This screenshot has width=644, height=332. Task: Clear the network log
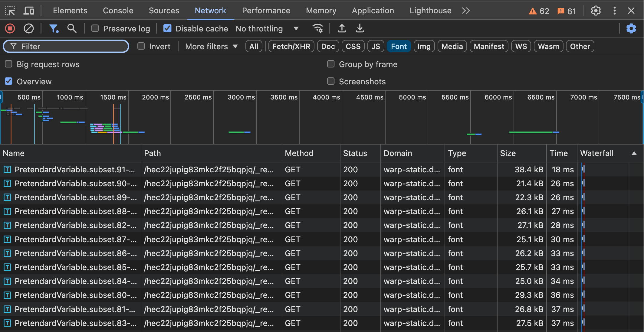[29, 29]
